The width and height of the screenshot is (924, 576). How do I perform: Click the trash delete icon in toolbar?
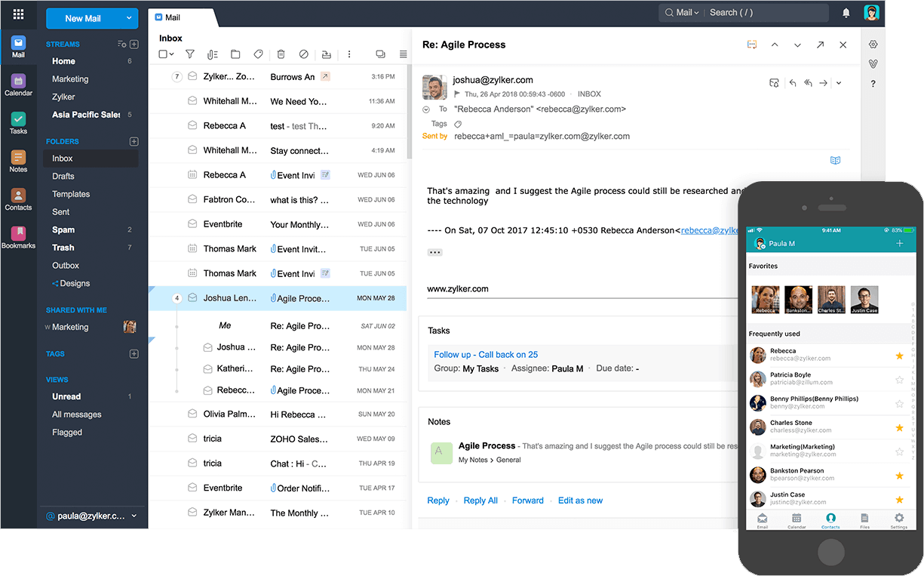pyautogui.click(x=281, y=54)
